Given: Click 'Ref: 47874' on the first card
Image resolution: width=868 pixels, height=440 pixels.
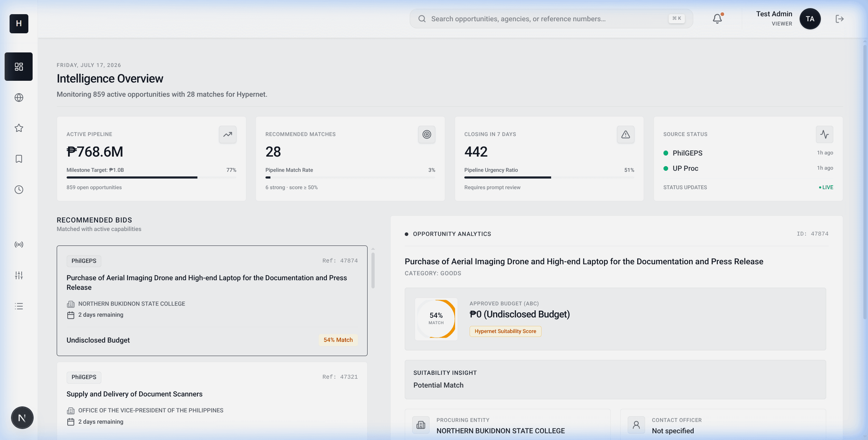Looking at the screenshot, I should pyautogui.click(x=340, y=261).
